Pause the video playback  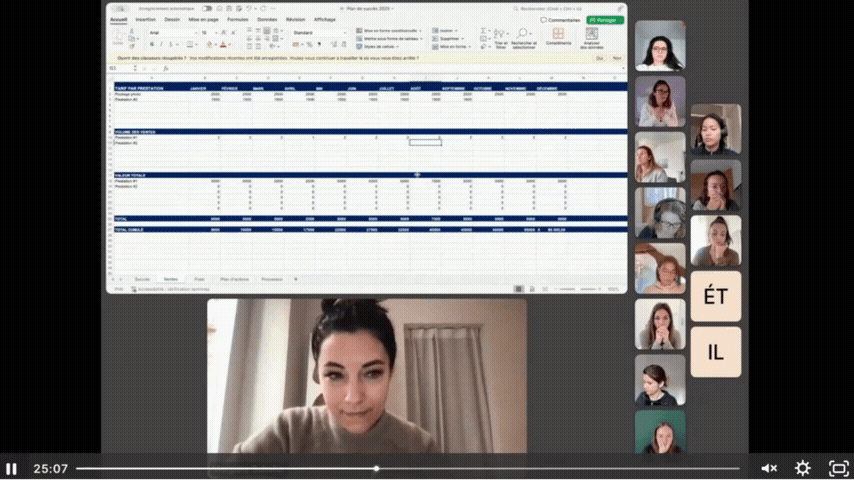pyautogui.click(x=12, y=468)
